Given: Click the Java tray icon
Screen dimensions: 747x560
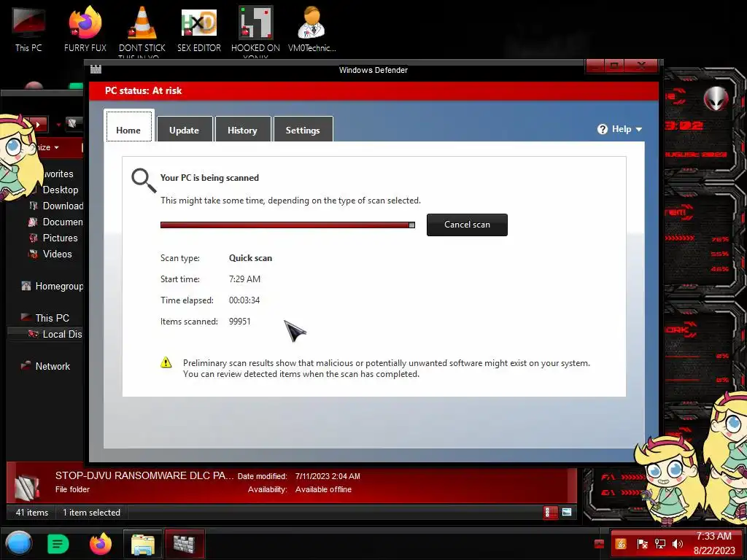Looking at the screenshot, I should point(621,544).
